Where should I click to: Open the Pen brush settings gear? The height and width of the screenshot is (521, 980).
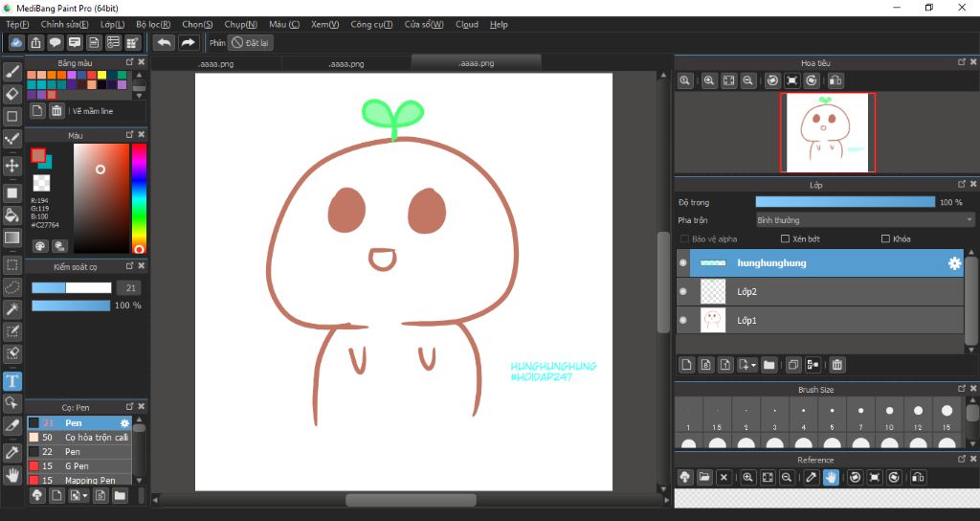(x=124, y=422)
